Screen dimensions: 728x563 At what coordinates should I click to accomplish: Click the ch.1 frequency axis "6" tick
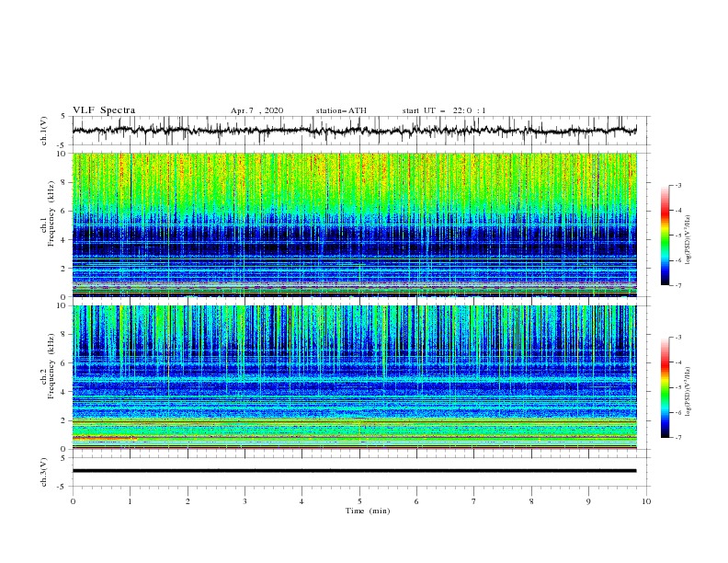pos(64,211)
